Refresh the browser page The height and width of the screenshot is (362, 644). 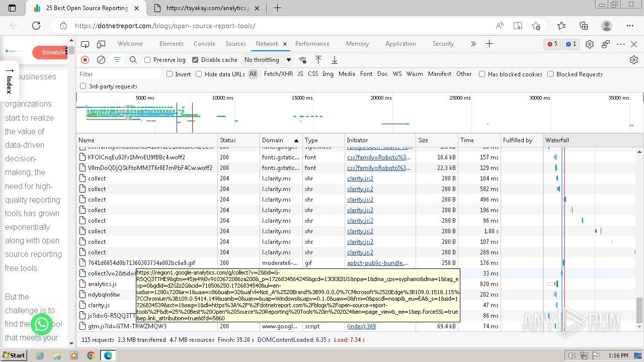[x=36, y=26]
